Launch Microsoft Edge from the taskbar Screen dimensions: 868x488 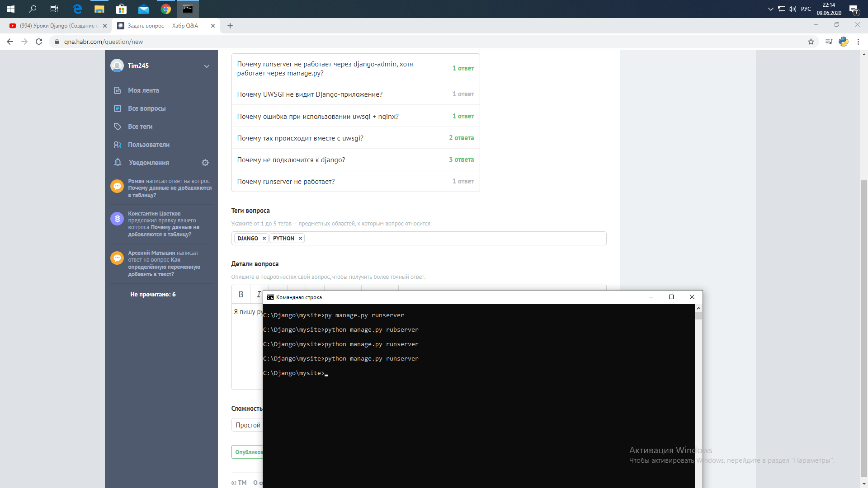tap(77, 9)
